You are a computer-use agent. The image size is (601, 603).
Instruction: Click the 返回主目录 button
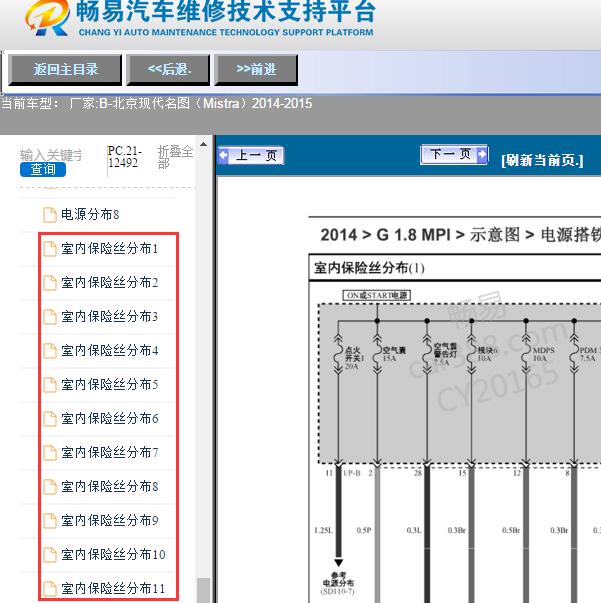65,70
